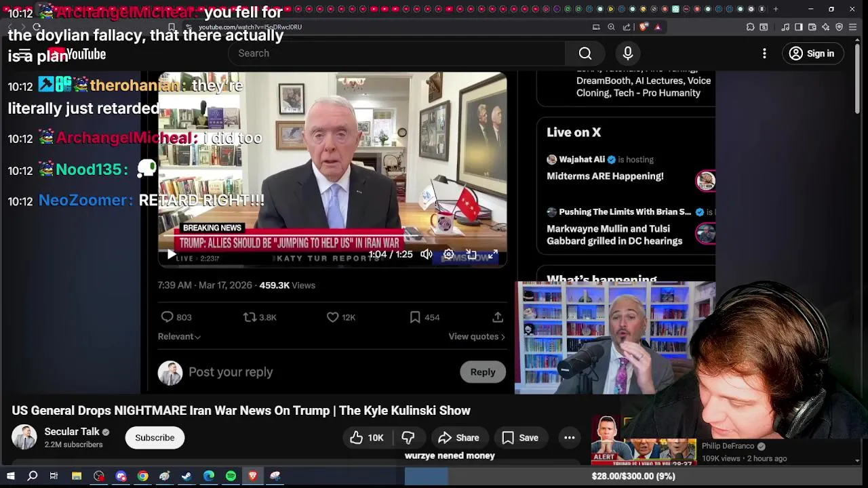Subscribe to the Secular Talk channel
This screenshot has height=488, width=868.
pyautogui.click(x=155, y=438)
